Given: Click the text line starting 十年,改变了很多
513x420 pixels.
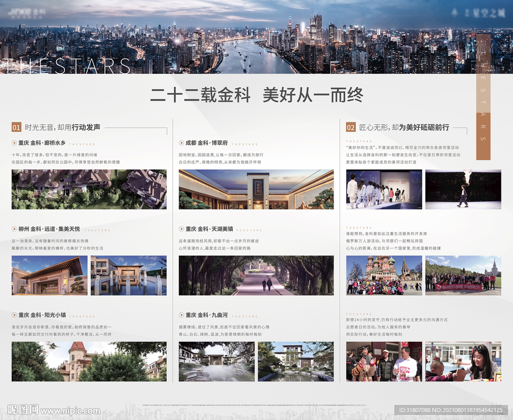Looking at the screenshot, I should pyautogui.click(x=54, y=154).
